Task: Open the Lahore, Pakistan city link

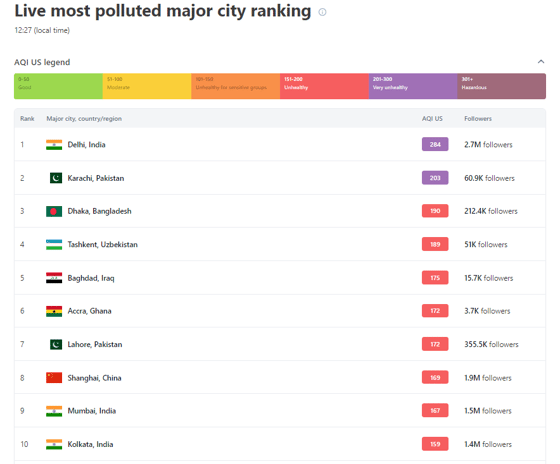Action: [95, 344]
